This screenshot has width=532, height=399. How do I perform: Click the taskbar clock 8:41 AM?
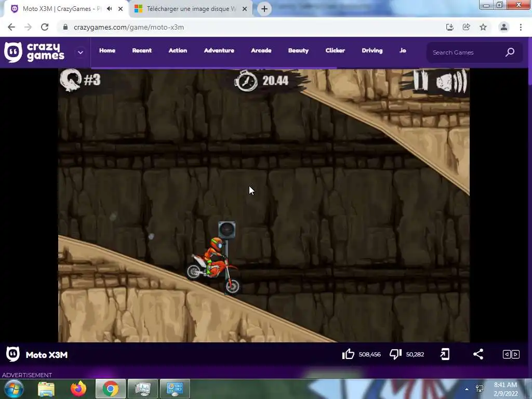tap(506, 385)
